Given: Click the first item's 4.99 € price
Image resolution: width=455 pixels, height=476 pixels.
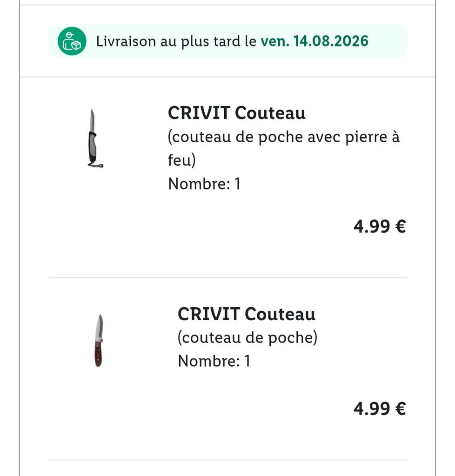Looking at the screenshot, I should coord(380,226).
